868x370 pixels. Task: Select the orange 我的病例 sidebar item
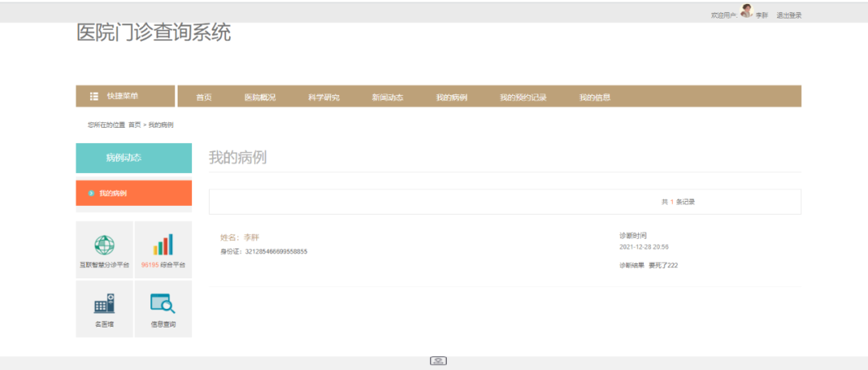[x=134, y=193]
